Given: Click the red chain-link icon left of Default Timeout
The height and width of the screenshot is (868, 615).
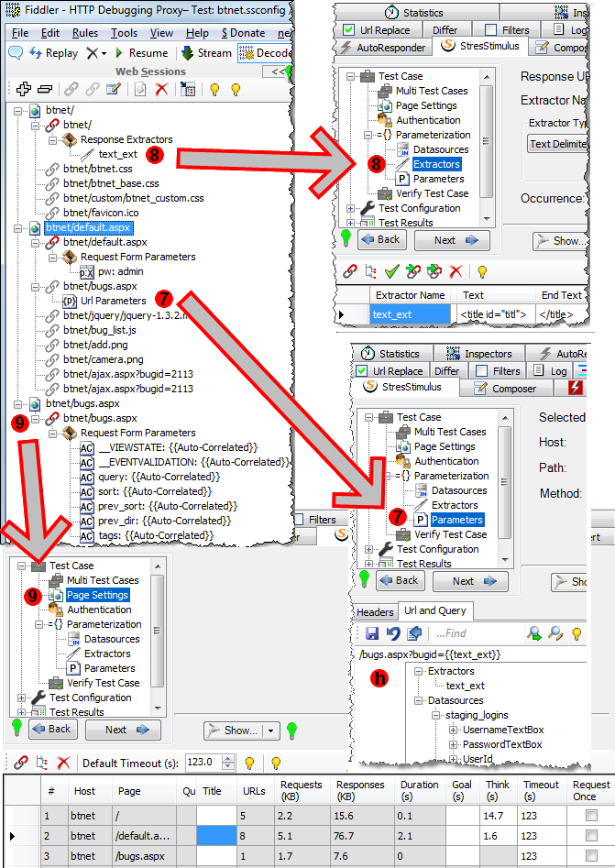Looking at the screenshot, I should pyautogui.click(x=21, y=763).
